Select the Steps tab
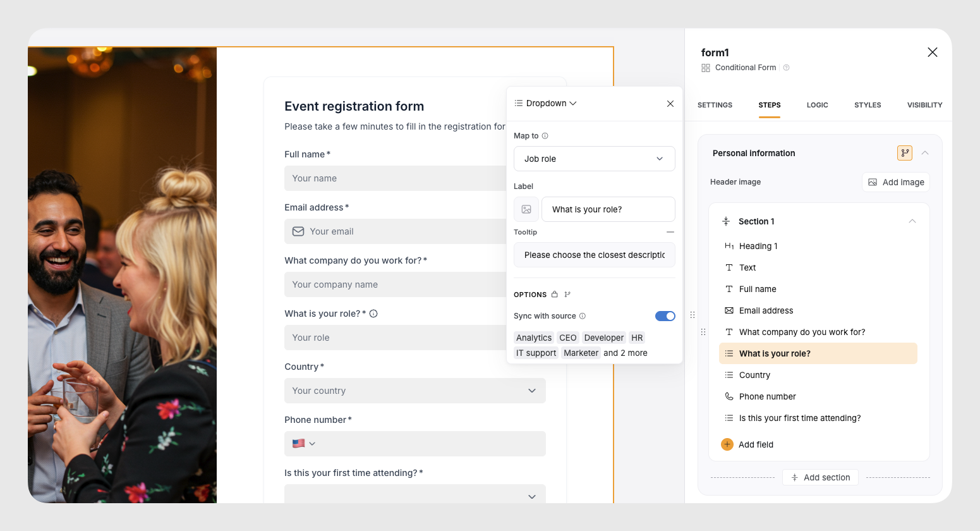Image resolution: width=980 pixels, height=531 pixels. click(x=770, y=105)
